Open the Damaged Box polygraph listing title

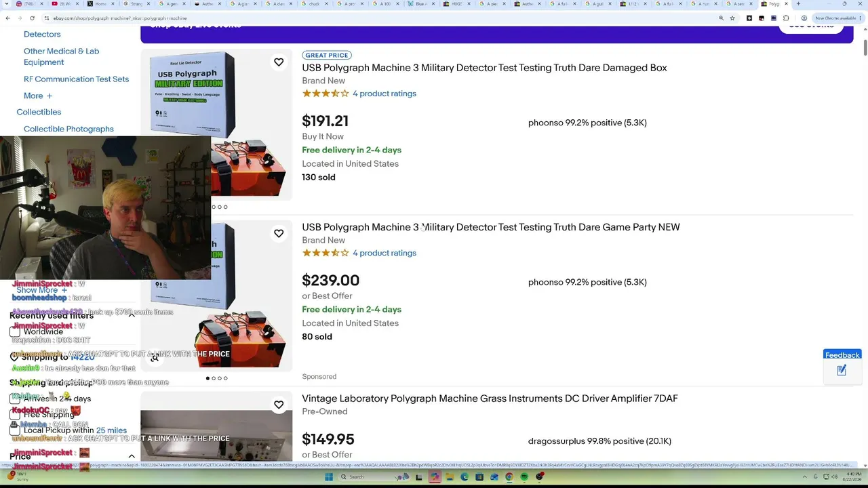tap(484, 68)
